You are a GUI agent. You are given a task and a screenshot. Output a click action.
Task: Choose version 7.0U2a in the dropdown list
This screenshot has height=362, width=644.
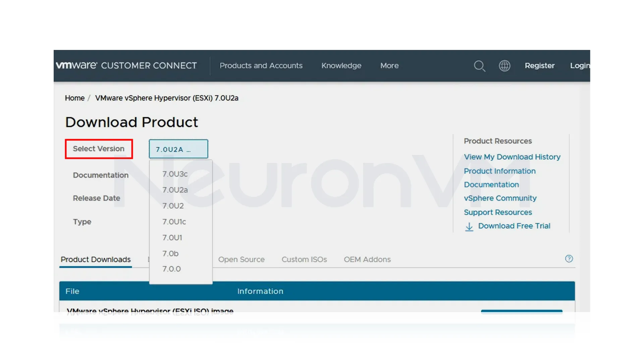(x=175, y=190)
